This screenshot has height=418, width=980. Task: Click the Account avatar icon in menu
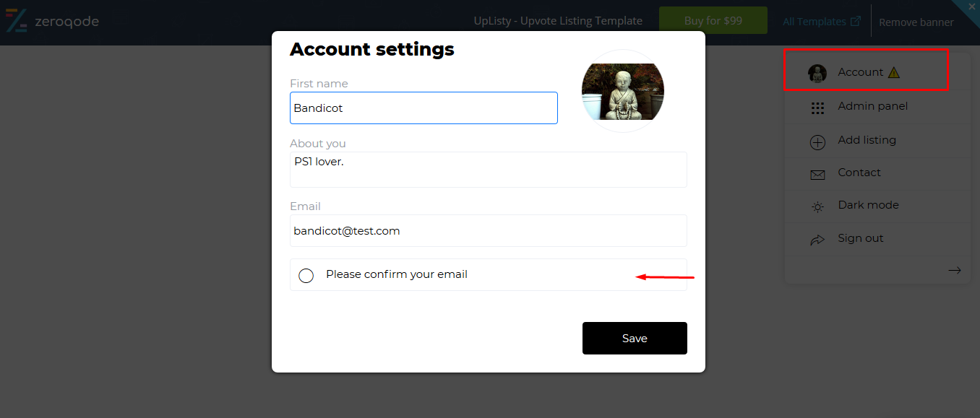click(x=817, y=73)
